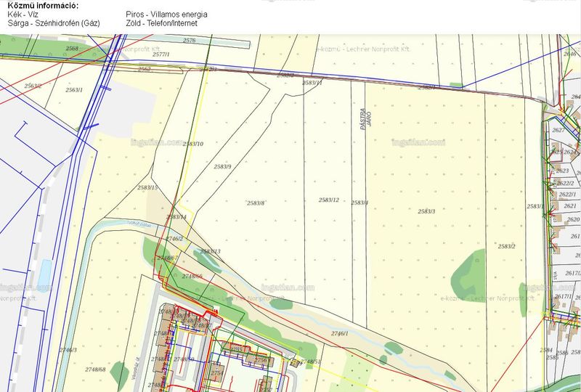The width and height of the screenshot is (581, 392).
Task: Click parcel label 2627
Action: pyautogui.click(x=558, y=130)
